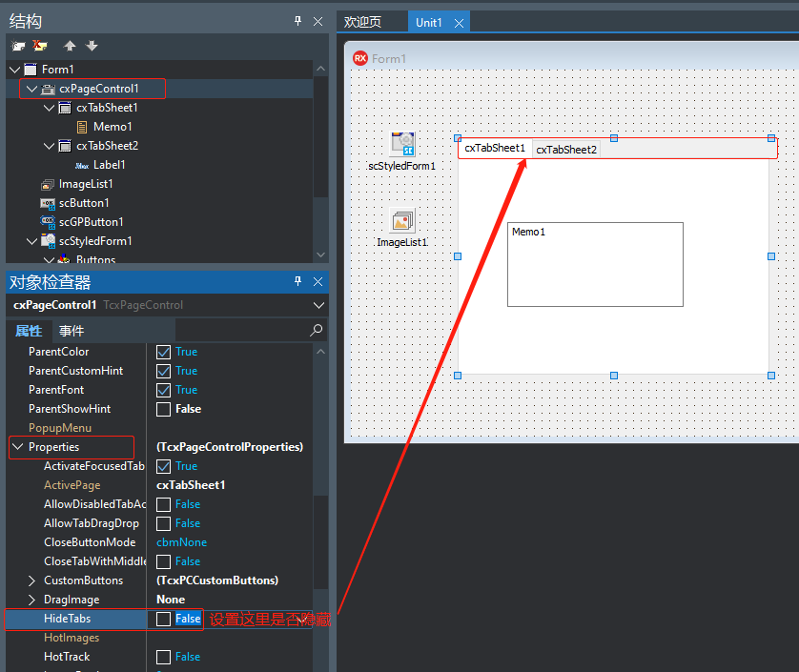Select the PopupMenu property row
Viewport: 799px width, 672px height.
tap(160, 428)
